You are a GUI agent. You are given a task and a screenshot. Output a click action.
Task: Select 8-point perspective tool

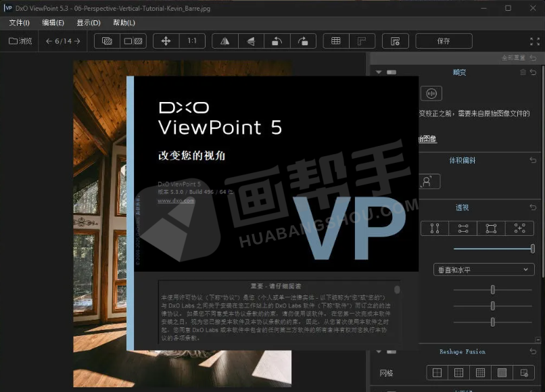[519, 228]
